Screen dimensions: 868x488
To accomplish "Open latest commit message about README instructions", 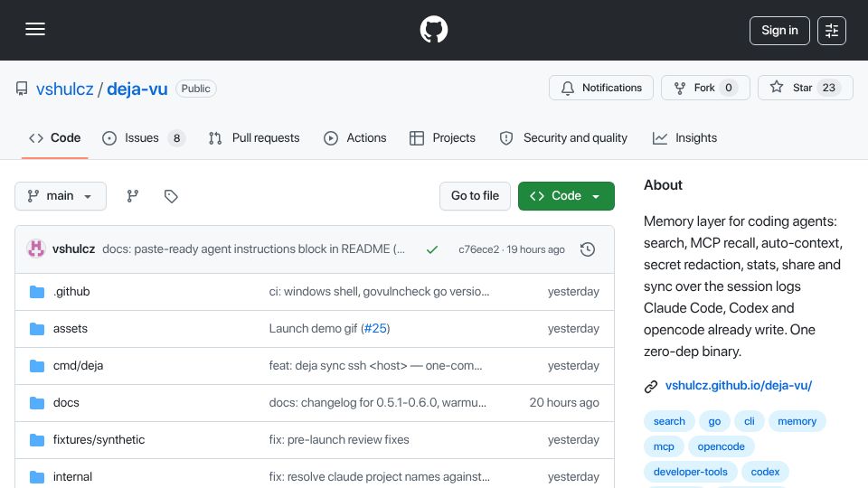I will coord(253,249).
